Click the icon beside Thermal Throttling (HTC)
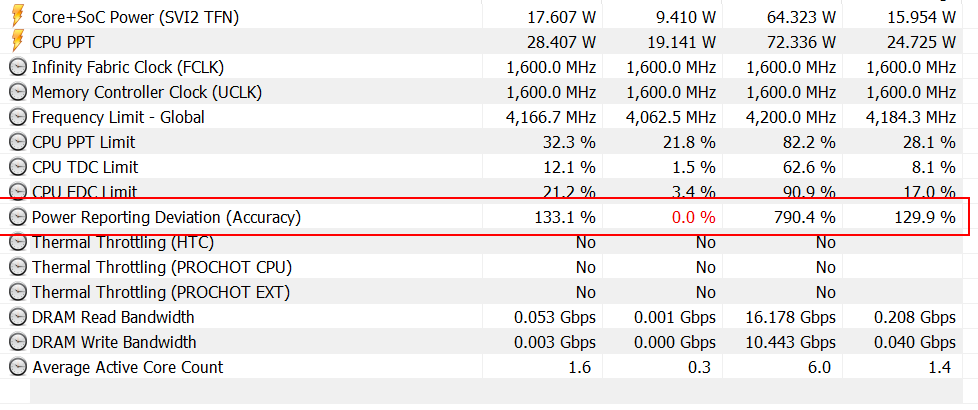 click(18, 242)
